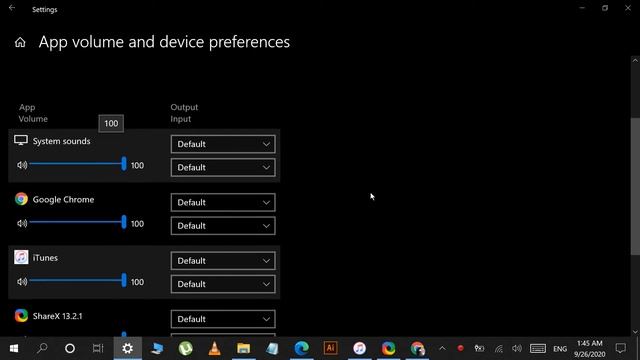This screenshot has height=360, width=640.
Task: Mute Google Chrome speaker icon
Action: (22, 223)
